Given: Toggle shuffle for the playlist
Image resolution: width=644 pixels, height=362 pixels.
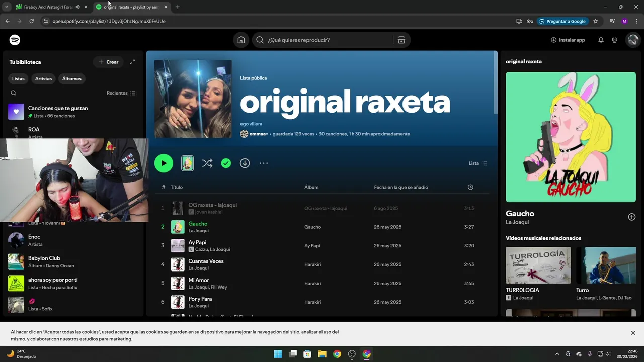Looking at the screenshot, I should point(207,163).
